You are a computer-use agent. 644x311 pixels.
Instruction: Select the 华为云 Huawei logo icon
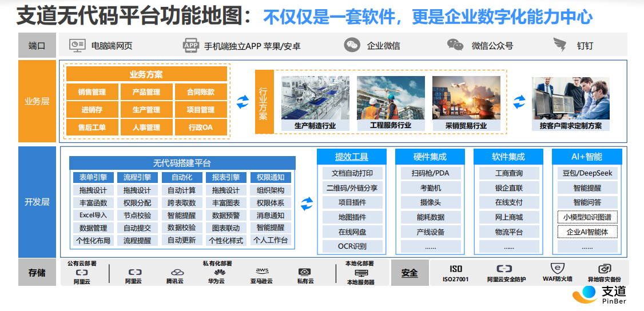(220, 272)
